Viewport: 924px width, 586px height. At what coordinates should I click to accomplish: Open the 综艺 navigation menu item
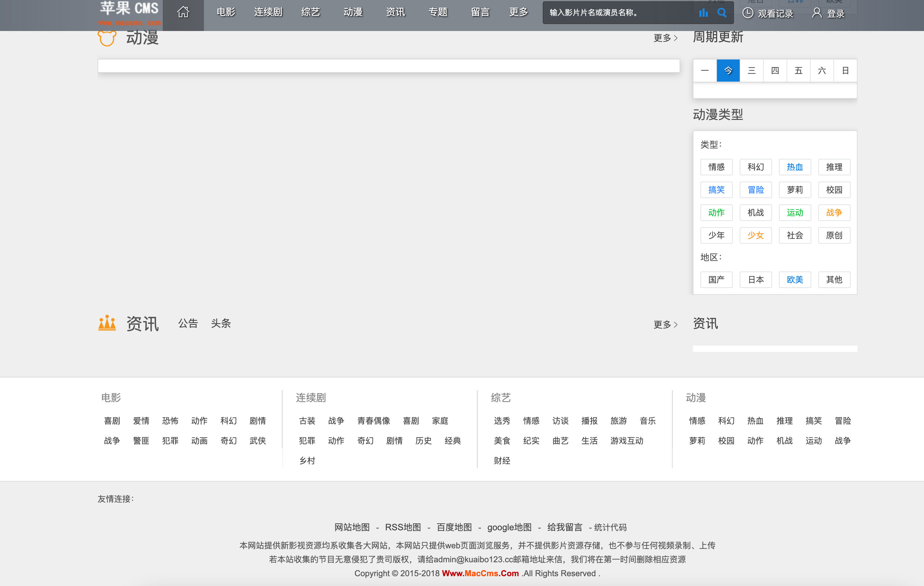pyautogui.click(x=310, y=12)
